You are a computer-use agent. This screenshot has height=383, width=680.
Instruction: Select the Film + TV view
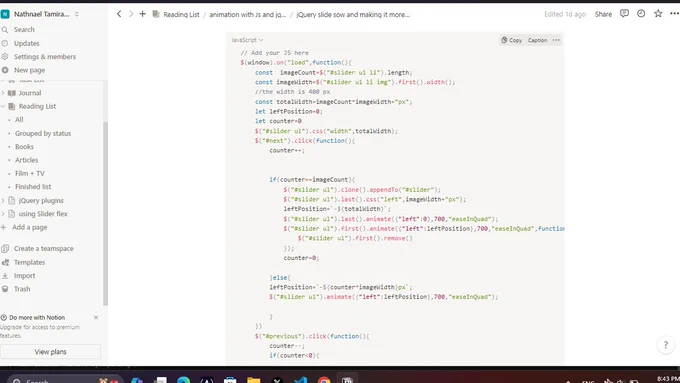pyautogui.click(x=29, y=173)
